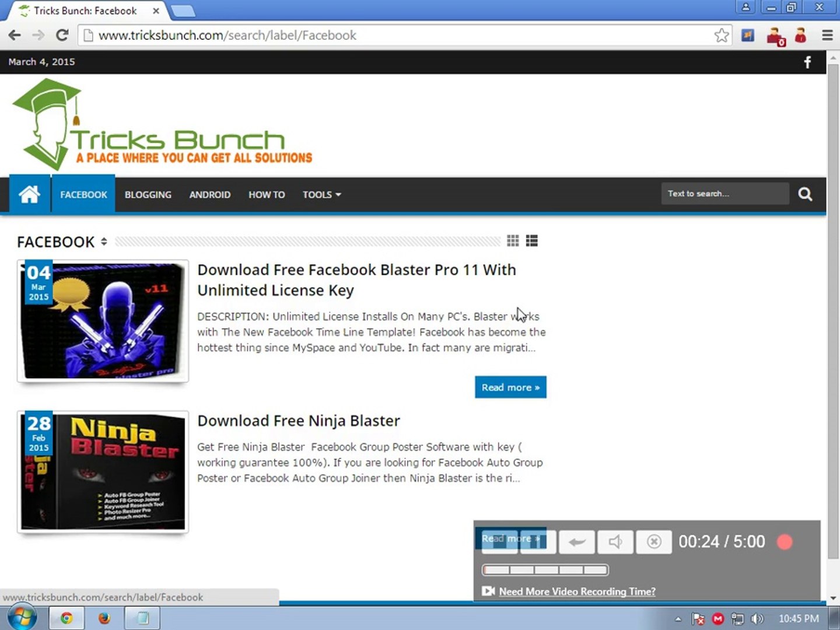The image size is (840, 630).
Task: Open the blue flag extension icon
Action: tap(748, 36)
